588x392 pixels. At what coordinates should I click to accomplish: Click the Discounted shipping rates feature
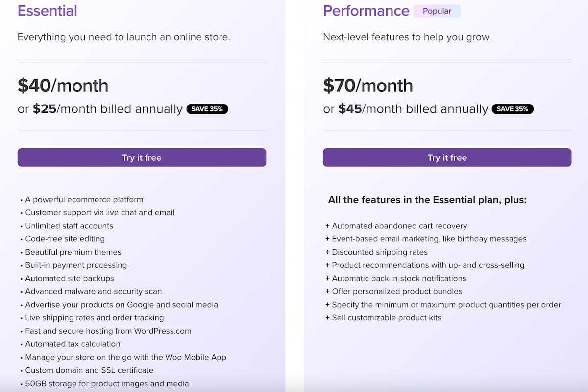click(x=380, y=252)
